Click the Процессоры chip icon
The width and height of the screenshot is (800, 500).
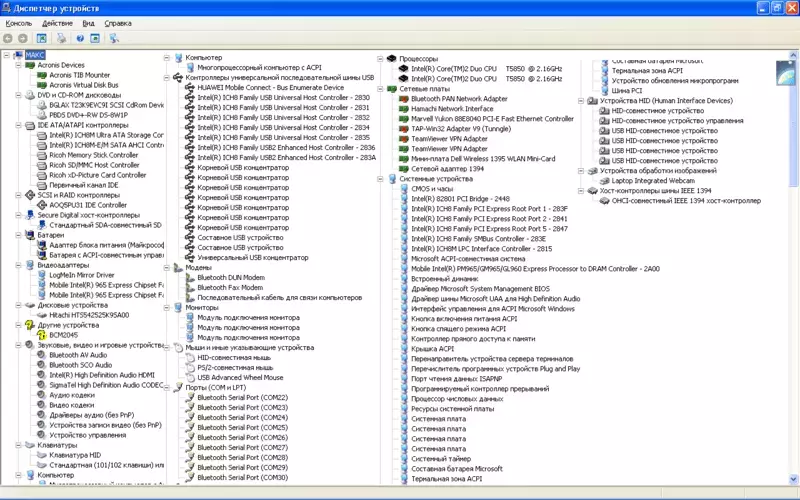coord(392,59)
